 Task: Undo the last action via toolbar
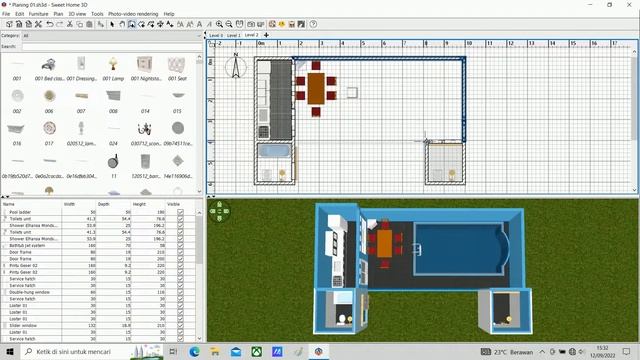click(x=50, y=24)
